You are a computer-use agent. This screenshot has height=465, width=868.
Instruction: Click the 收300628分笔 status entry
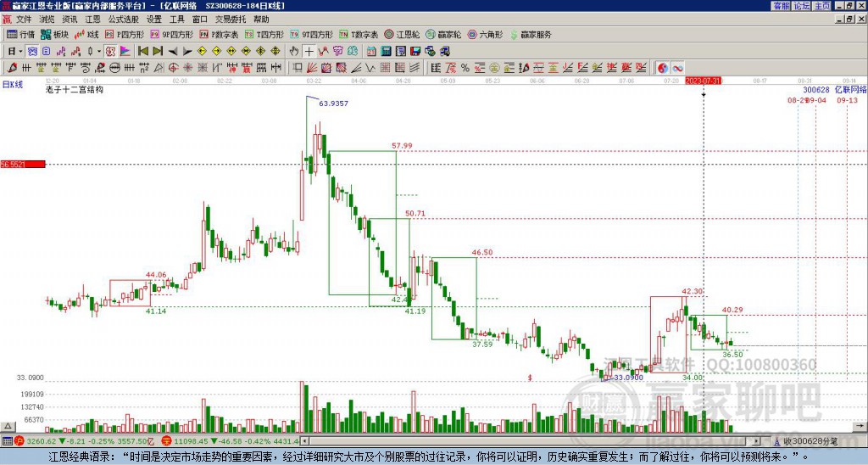810,442
